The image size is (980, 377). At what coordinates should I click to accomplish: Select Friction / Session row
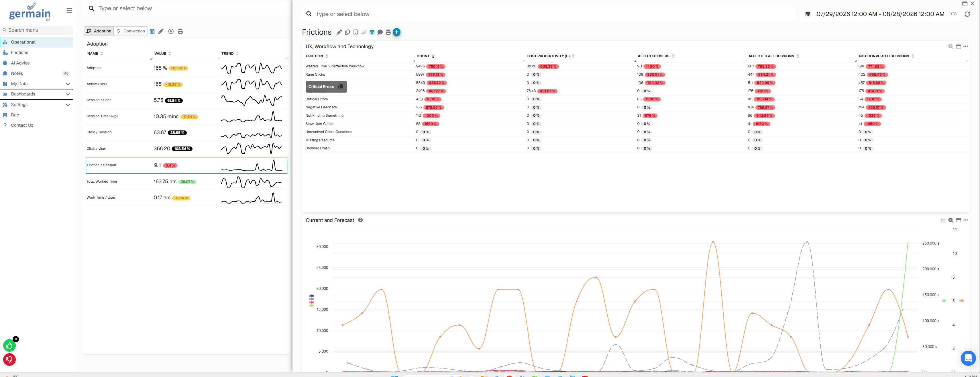186,165
